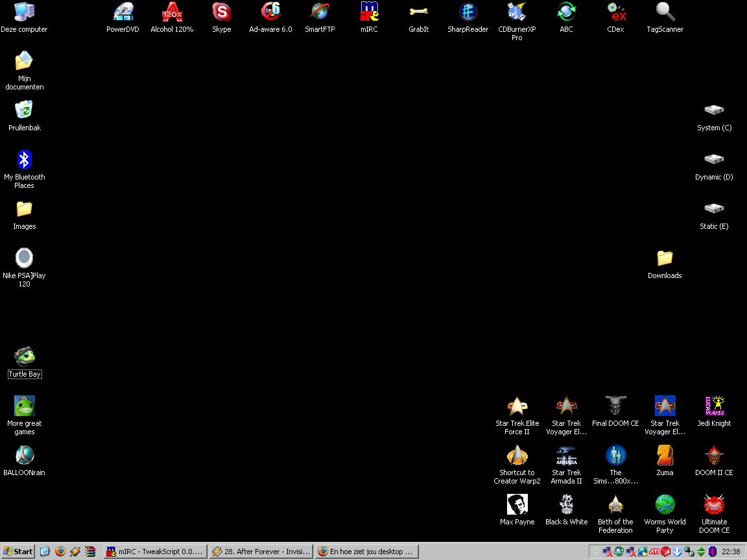Viewport: 747px width, 560px height.
Task: Select the Alcohol 120% shortcut
Action: click(x=172, y=17)
